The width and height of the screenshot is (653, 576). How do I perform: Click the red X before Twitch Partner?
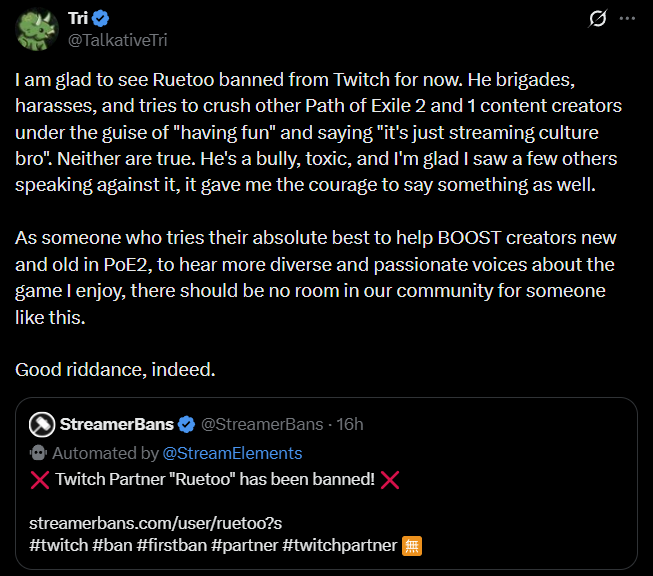pyautogui.click(x=40, y=479)
